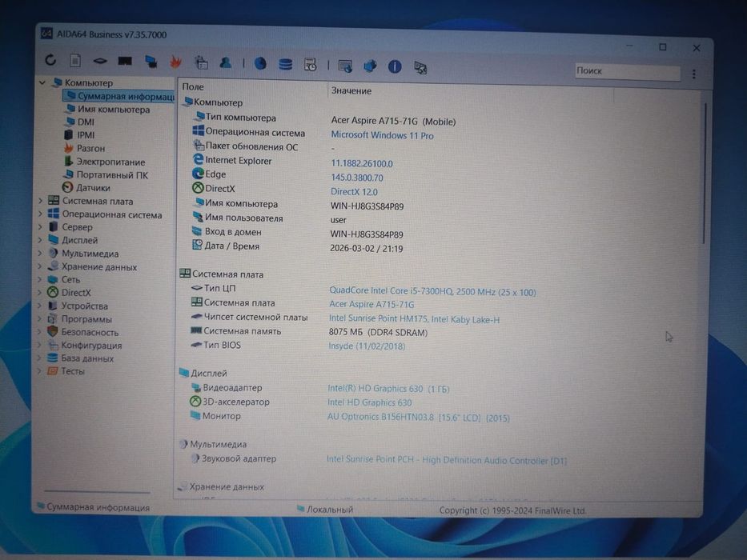Expand the Мультимедиа tree node arrow
This screenshot has width=747, height=560.
tap(41, 254)
